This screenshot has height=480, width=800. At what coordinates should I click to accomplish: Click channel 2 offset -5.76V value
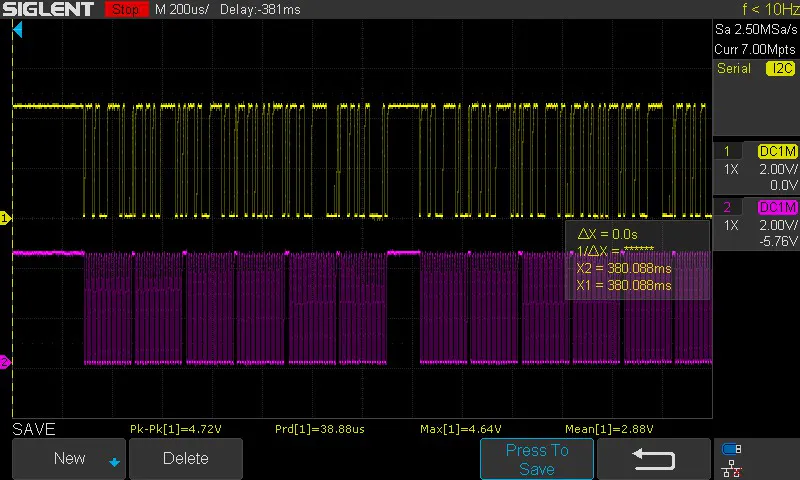778,241
